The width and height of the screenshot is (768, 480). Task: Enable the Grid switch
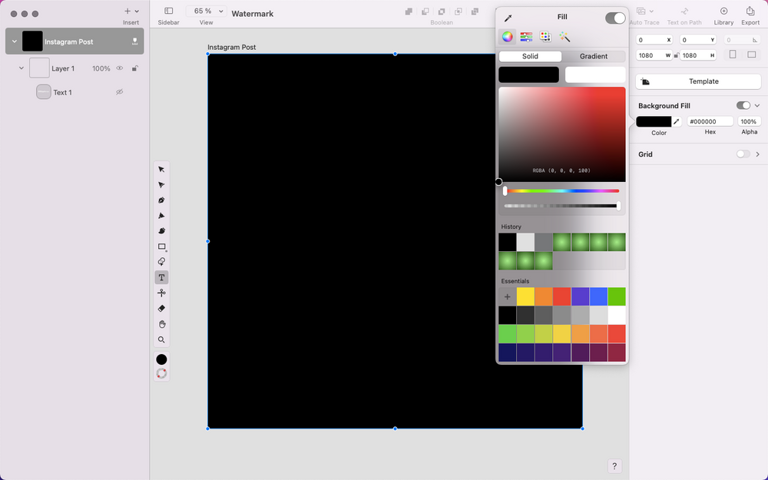743,154
